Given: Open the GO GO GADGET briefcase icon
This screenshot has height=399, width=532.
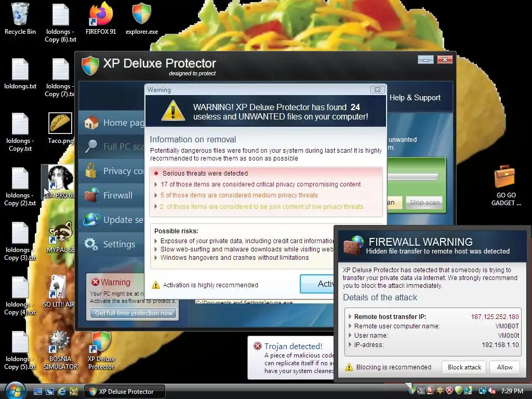Looking at the screenshot, I should click(506, 185).
